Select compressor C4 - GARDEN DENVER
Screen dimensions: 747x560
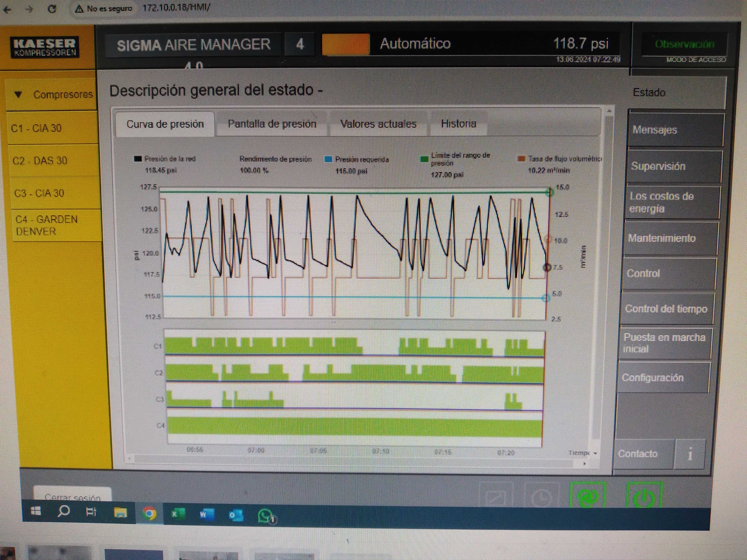tap(57, 225)
